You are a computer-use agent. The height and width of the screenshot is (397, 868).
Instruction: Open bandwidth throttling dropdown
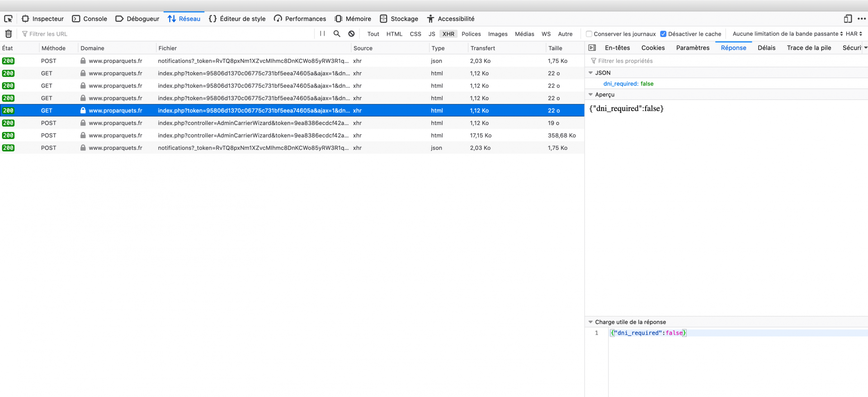(x=788, y=34)
